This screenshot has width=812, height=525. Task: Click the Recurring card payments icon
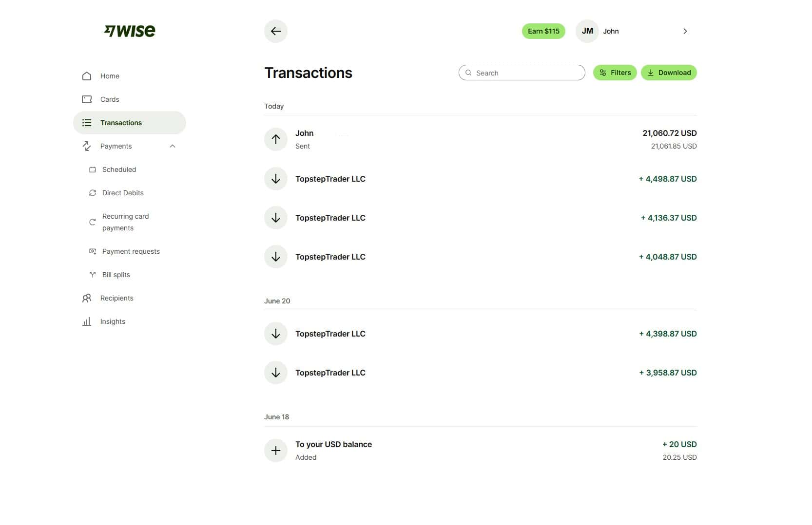(x=93, y=222)
